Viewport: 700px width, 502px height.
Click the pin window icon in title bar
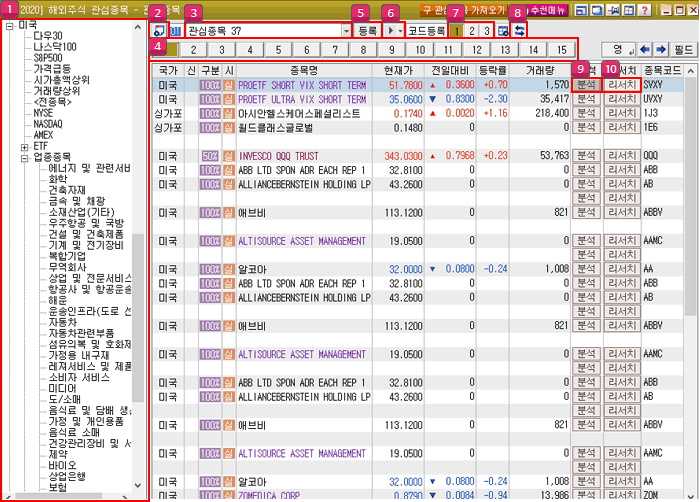613,10
